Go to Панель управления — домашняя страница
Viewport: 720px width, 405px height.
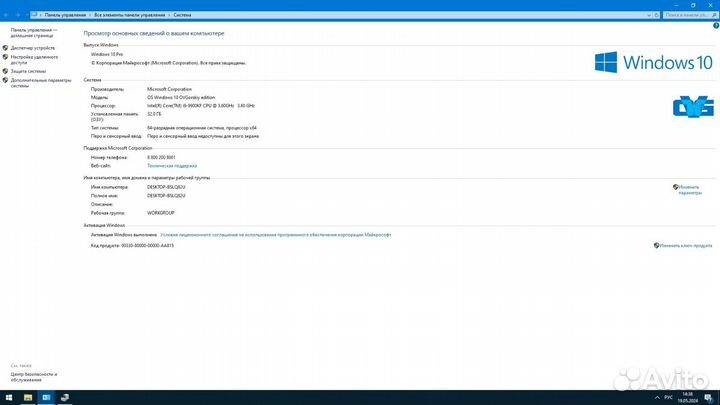pos(34,33)
